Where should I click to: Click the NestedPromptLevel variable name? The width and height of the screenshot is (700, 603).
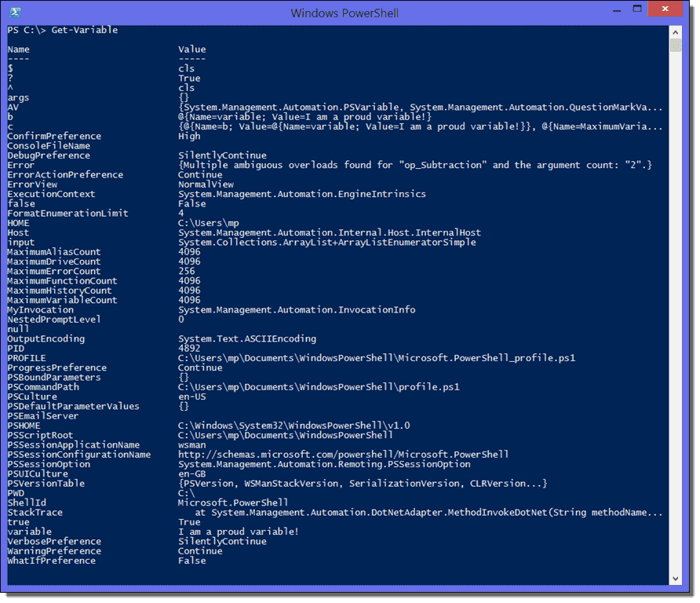pyautogui.click(x=54, y=320)
